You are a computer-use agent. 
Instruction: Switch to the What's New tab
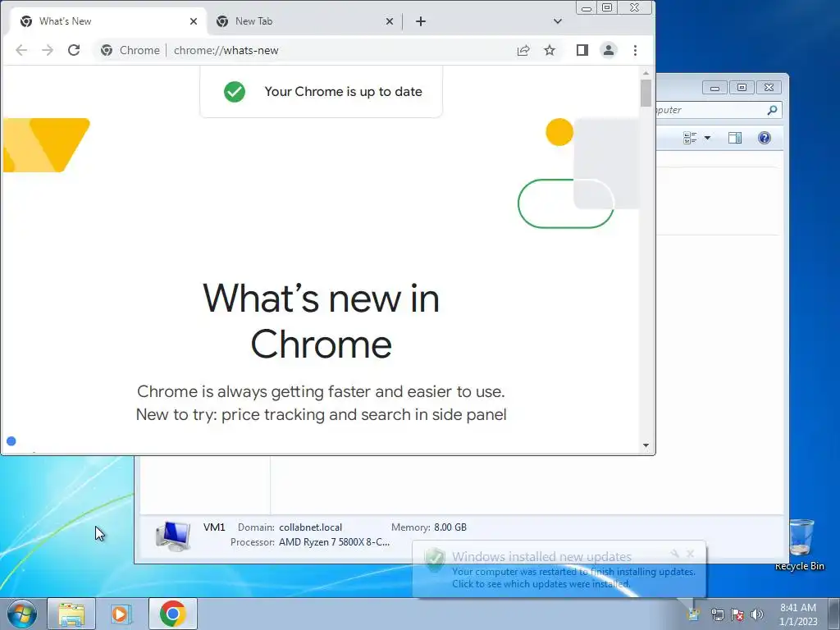coord(109,21)
